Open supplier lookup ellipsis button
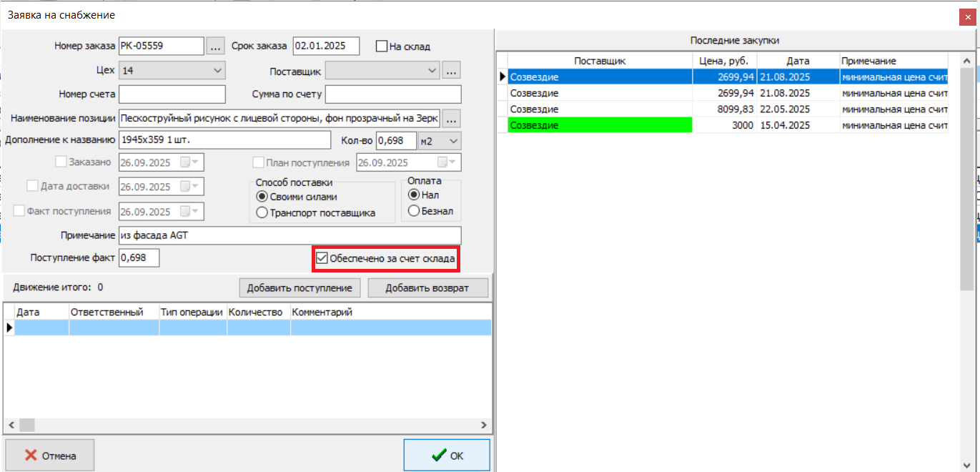Screen dimensions: 980x472 click(x=451, y=71)
